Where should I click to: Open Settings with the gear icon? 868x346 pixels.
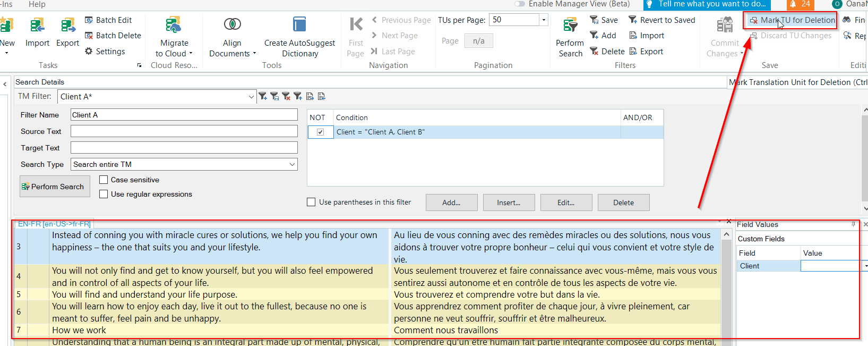click(105, 52)
